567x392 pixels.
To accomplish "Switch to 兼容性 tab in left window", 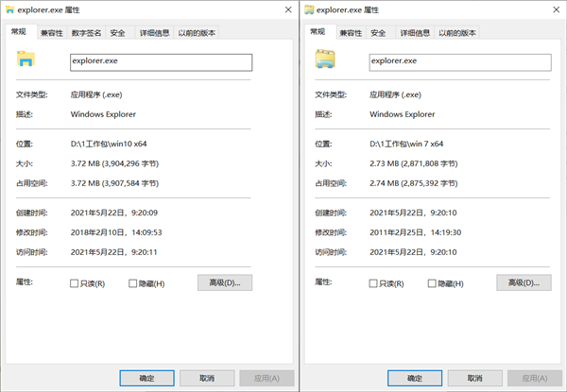I will pos(52,33).
